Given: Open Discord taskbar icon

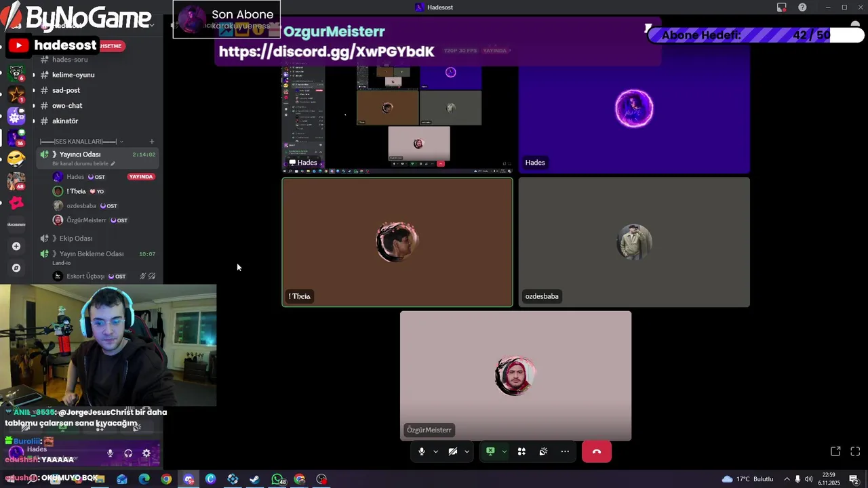Looking at the screenshot, I should [189, 479].
